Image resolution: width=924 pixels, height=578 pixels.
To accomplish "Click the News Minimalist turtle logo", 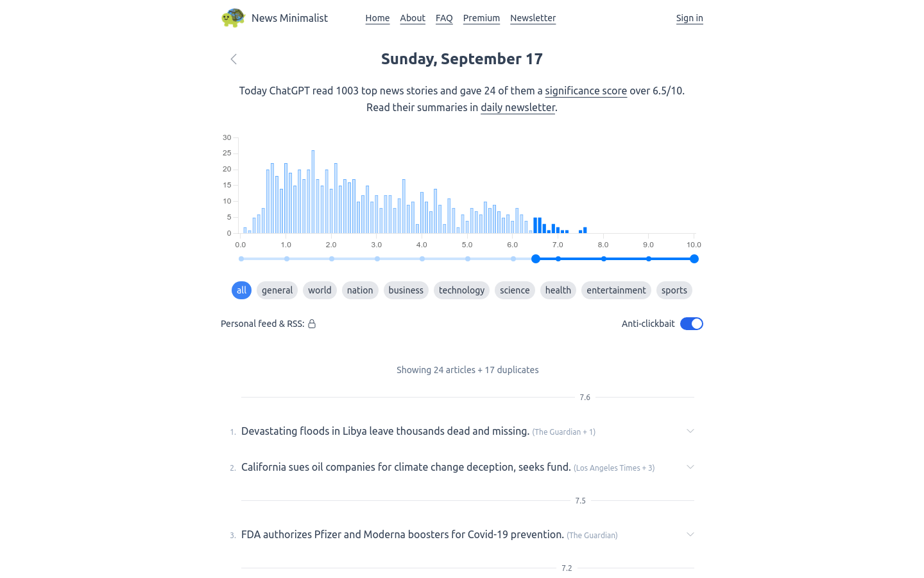I will [233, 18].
